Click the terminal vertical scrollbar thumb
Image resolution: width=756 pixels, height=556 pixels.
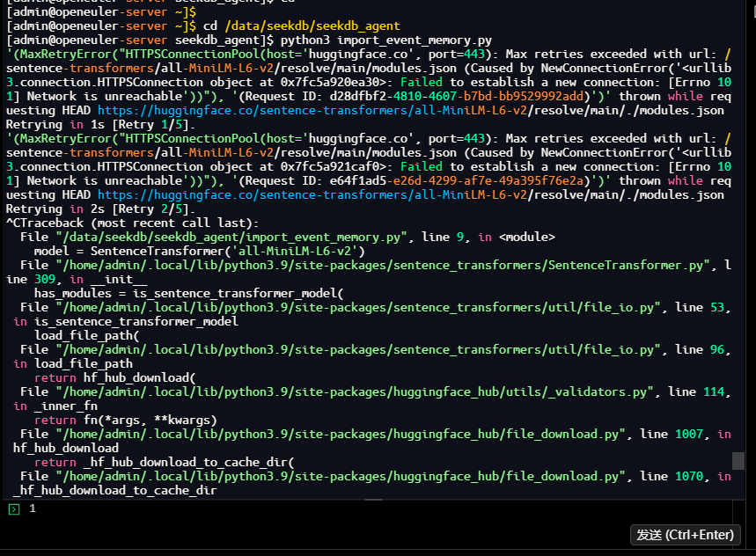point(738,460)
